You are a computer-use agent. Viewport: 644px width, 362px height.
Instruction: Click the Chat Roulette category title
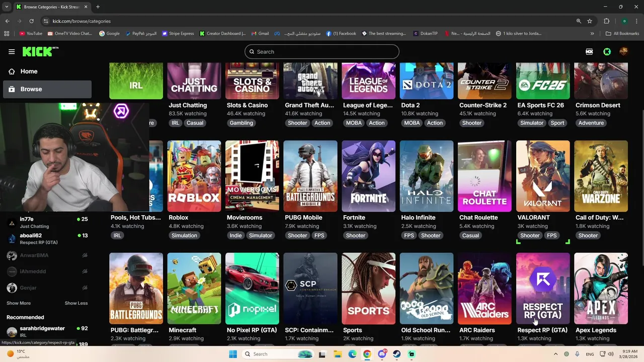[478, 218]
